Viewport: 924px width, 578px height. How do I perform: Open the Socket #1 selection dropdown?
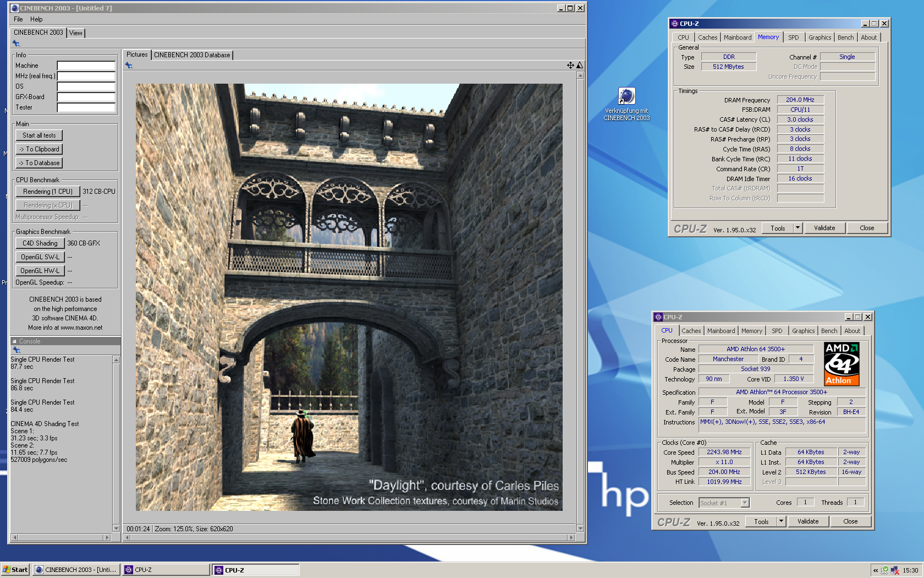pos(745,503)
